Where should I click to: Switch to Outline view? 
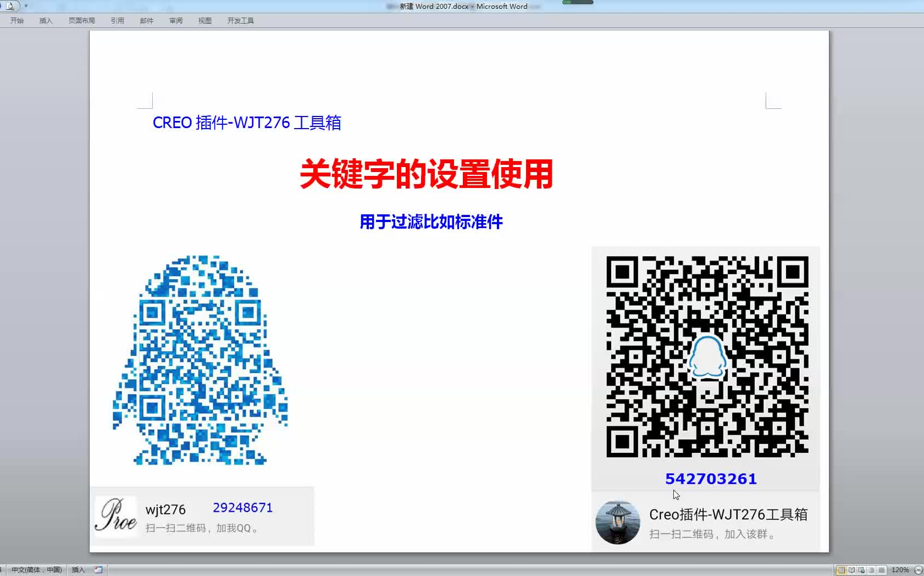[x=871, y=570]
